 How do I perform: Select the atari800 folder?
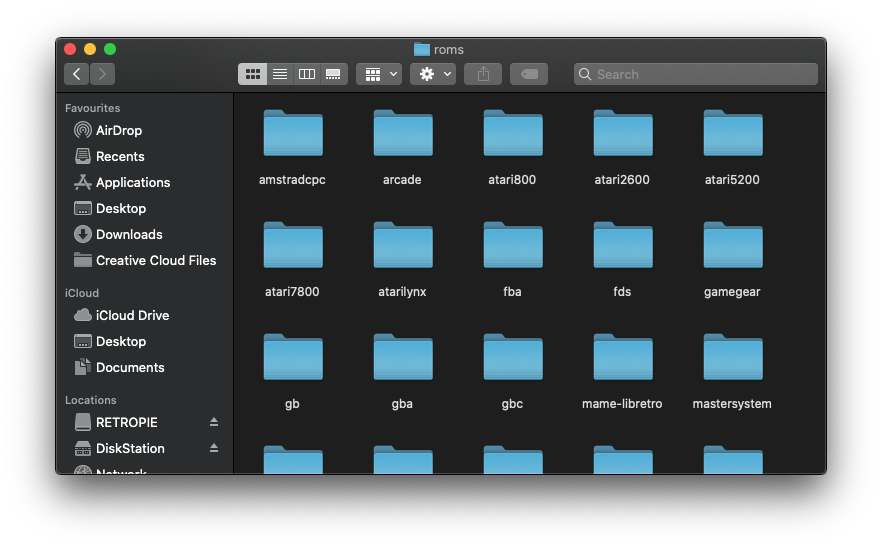[512, 134]
